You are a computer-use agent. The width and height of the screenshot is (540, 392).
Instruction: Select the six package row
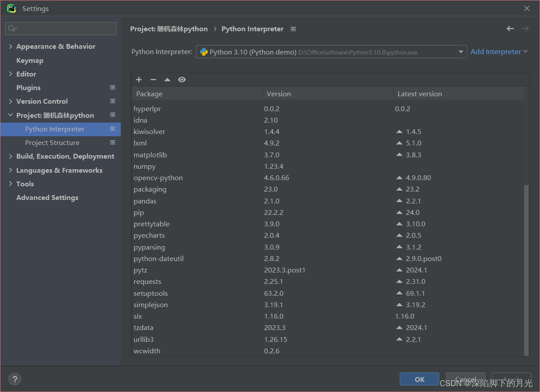pos(328,316)
